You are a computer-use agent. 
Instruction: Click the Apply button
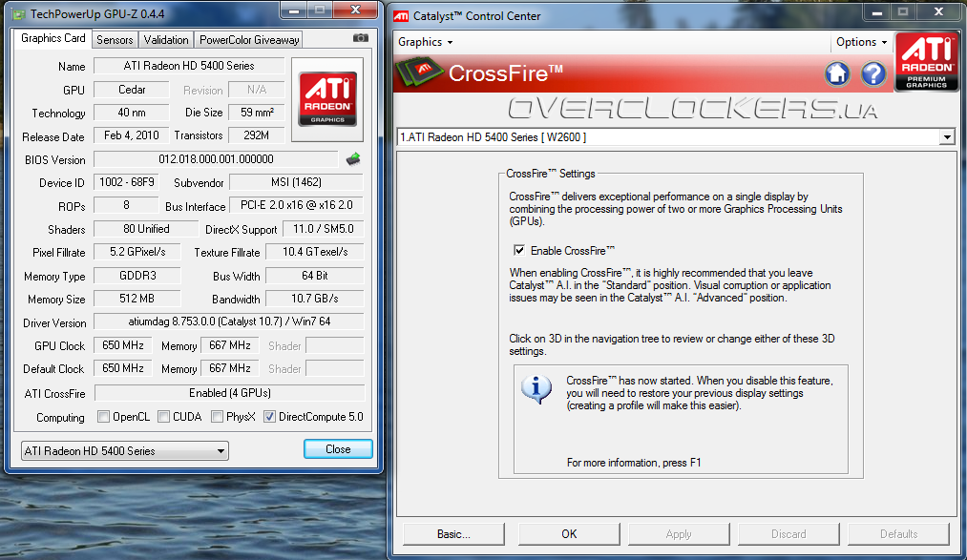[x=679, y=534]
